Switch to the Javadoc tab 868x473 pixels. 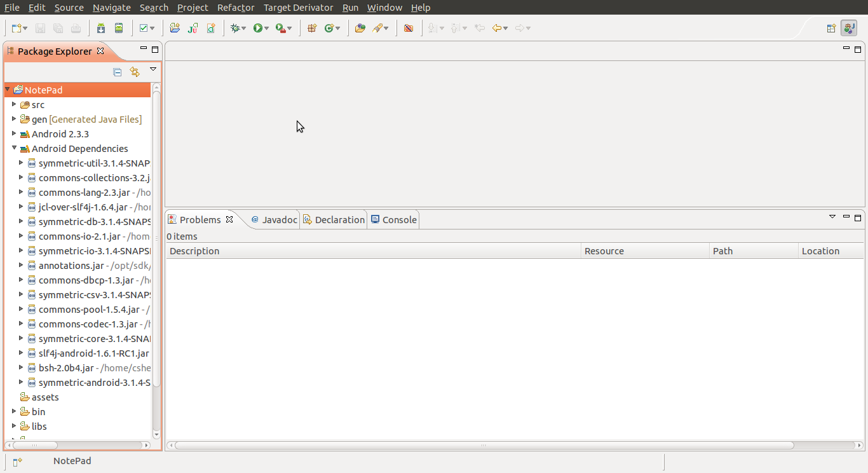[x=274, y=219]
